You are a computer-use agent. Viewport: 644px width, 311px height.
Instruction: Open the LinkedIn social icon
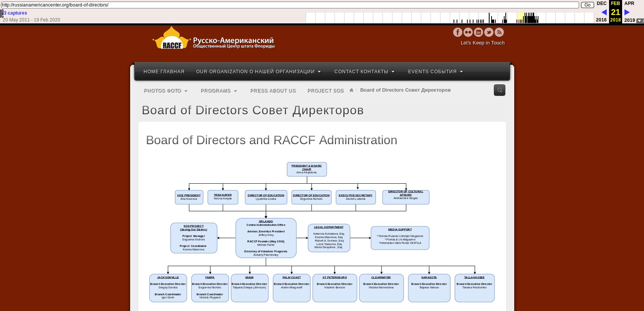(478, 32)
